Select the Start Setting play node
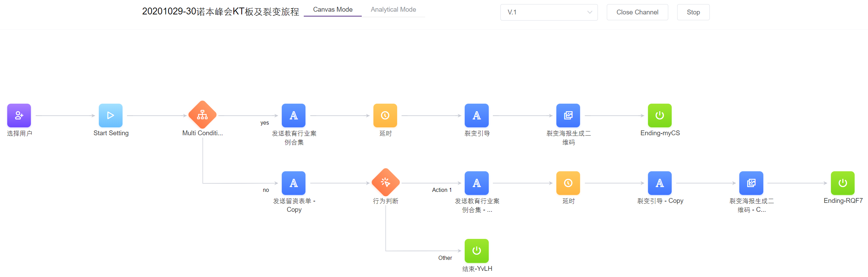 [111, 115]
